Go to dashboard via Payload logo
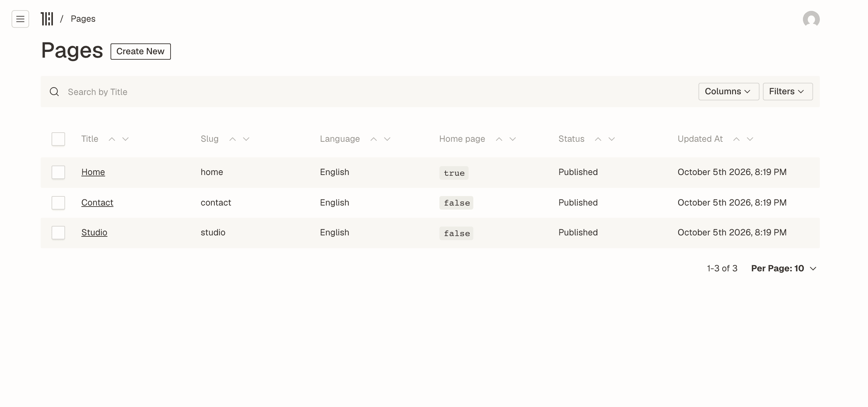Screen dimensions: 868x407 pos(47,19)
